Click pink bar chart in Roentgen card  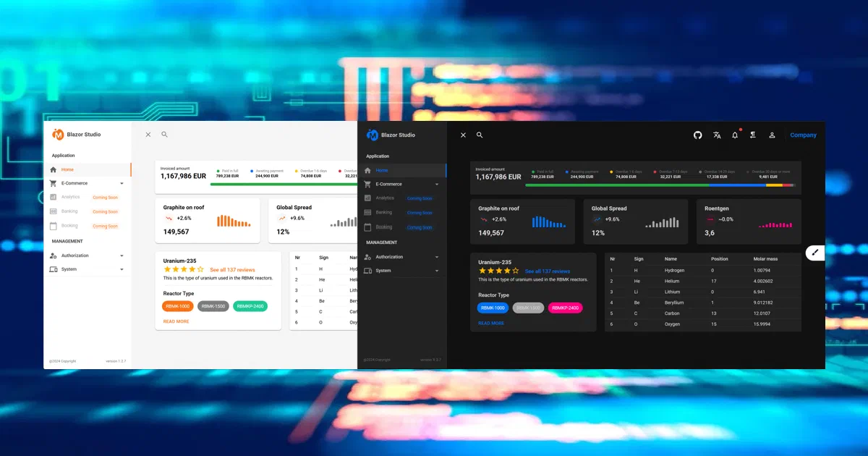(x=775, y=225)
